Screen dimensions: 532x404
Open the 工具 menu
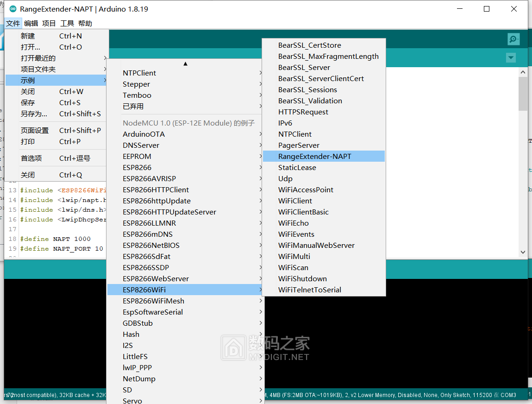click(x=67, y=23)
